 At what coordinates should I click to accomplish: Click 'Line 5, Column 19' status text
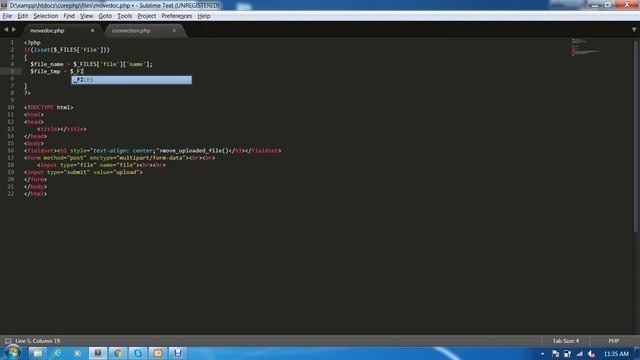[x=38, y=341]
